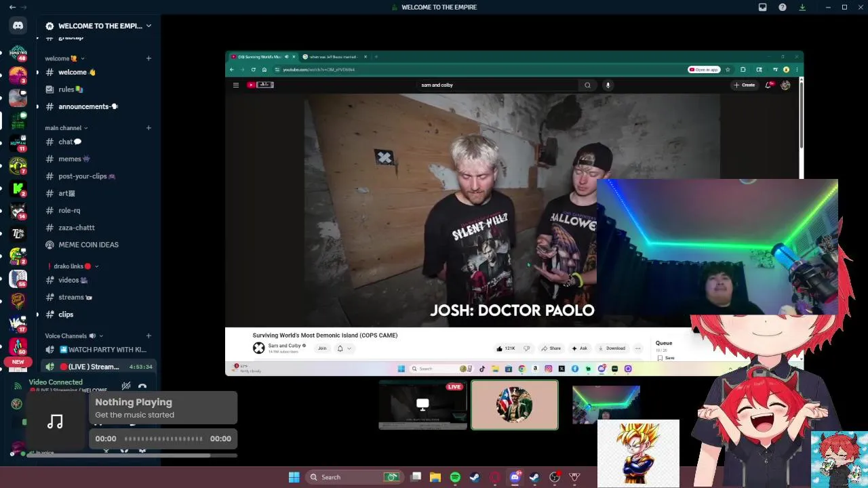Screen dimensions: 868x488
Task: Seek in music player progress bar
Action: (163, 439)
